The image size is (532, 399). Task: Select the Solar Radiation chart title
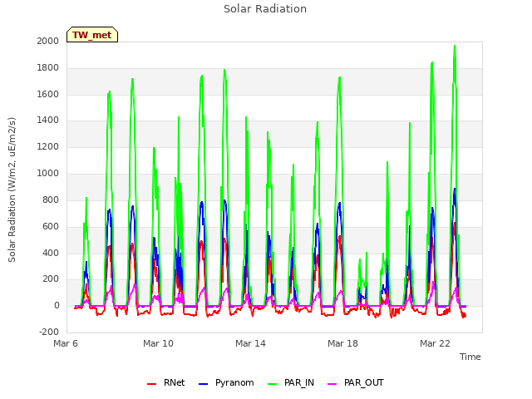[x=265, y=9]
